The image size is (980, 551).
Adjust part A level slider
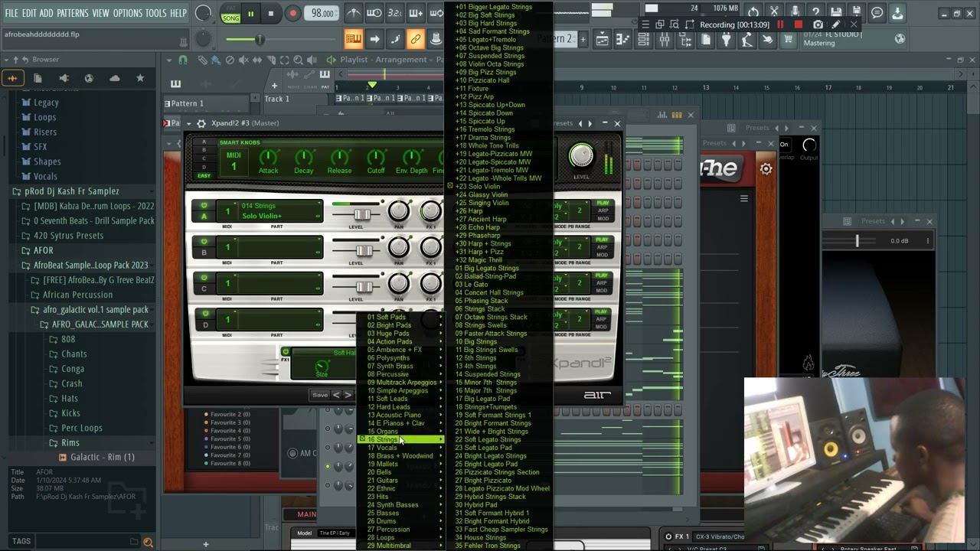363,214
